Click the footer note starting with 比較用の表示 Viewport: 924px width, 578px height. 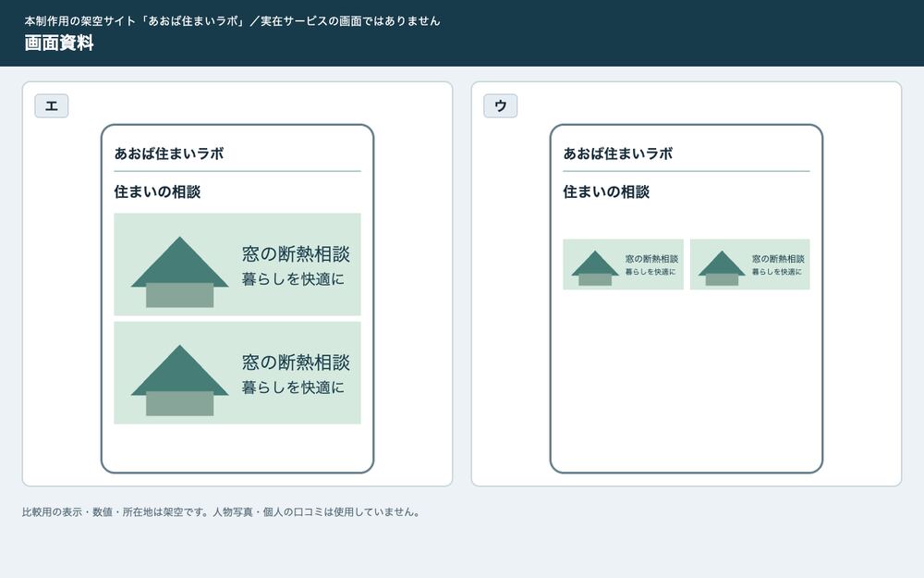222,512
